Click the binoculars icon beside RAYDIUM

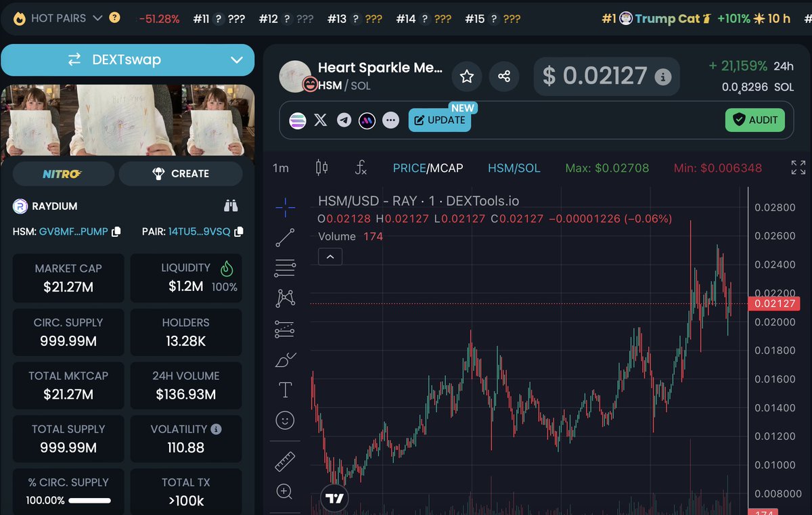[231, 206]
